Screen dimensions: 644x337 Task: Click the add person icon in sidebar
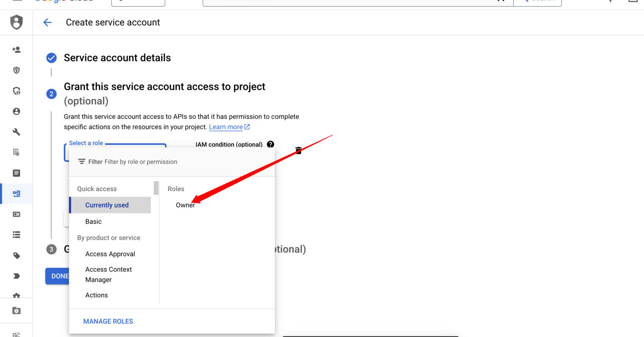[x=16, y=49]
